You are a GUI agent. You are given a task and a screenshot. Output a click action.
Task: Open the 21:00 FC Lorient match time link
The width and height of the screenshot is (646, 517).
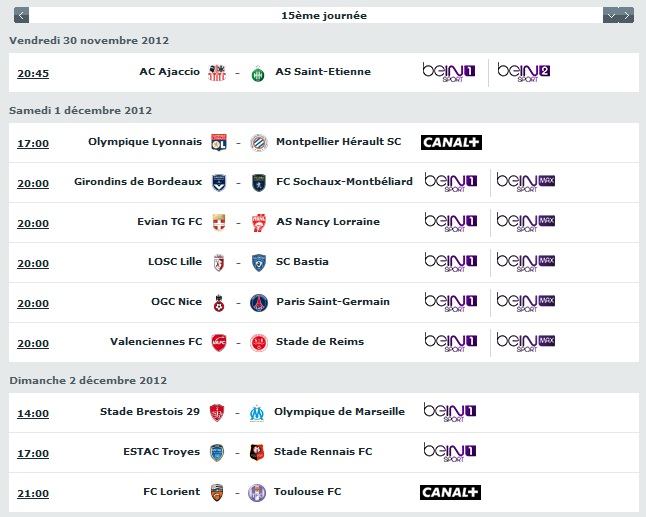point(33,493)
